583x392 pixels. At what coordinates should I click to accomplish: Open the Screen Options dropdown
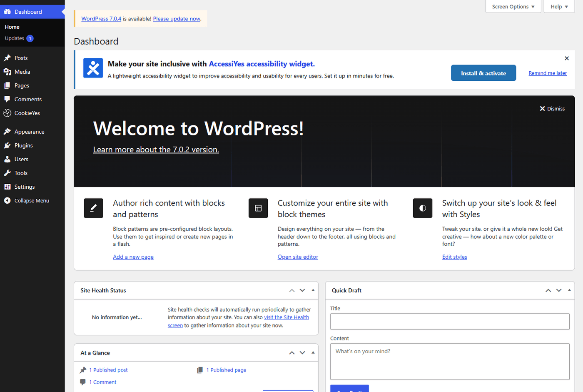(513, 7)
